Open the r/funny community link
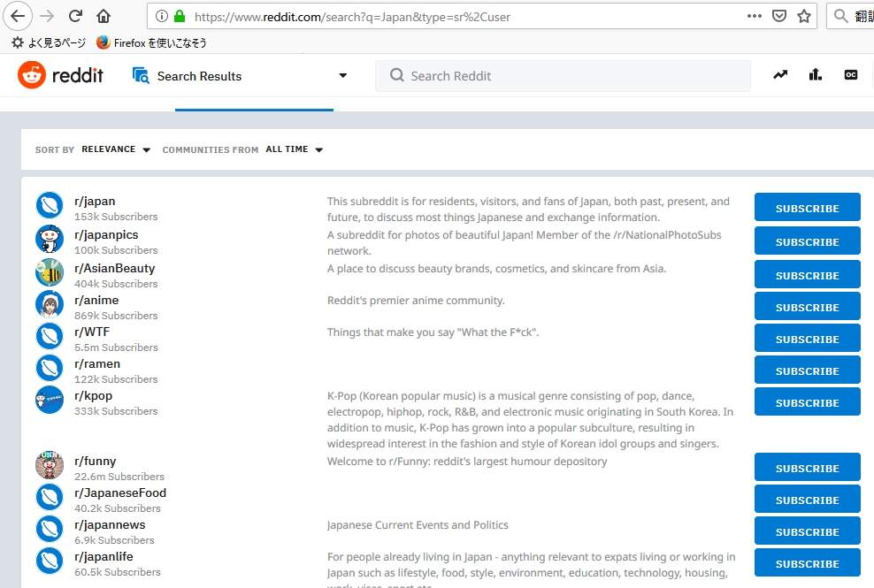The height and width of the screenshot is (588, 874). (96, 462)
